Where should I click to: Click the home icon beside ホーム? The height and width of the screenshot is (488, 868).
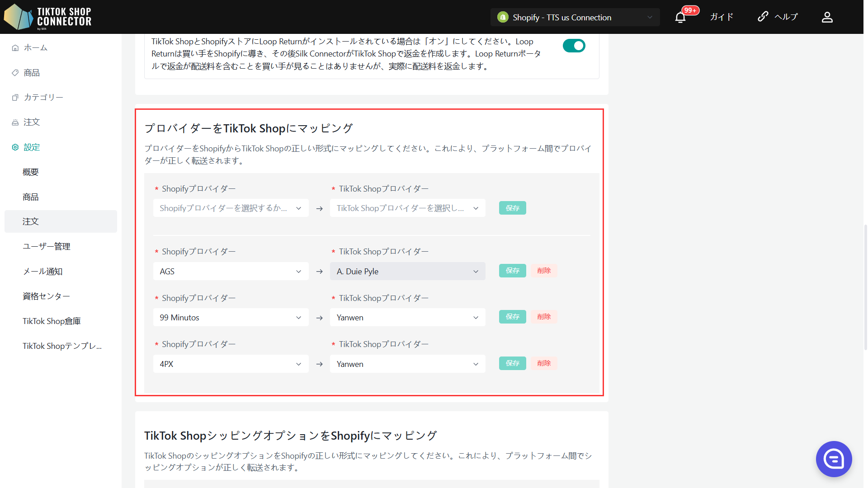point(15,48)
